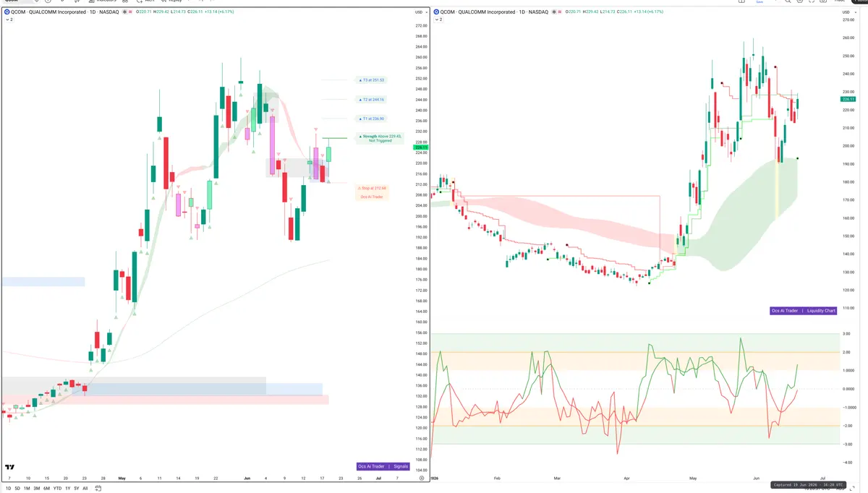This screenshot has width=868, height=493.
Task: Click the Ocs Ai Trader Signals badge
Action: click(x=383, y=466)
